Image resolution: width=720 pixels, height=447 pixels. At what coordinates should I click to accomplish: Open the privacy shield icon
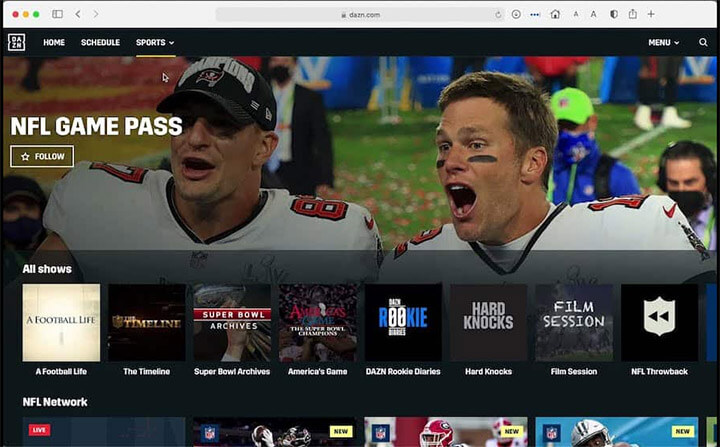[x=613, y=14]
